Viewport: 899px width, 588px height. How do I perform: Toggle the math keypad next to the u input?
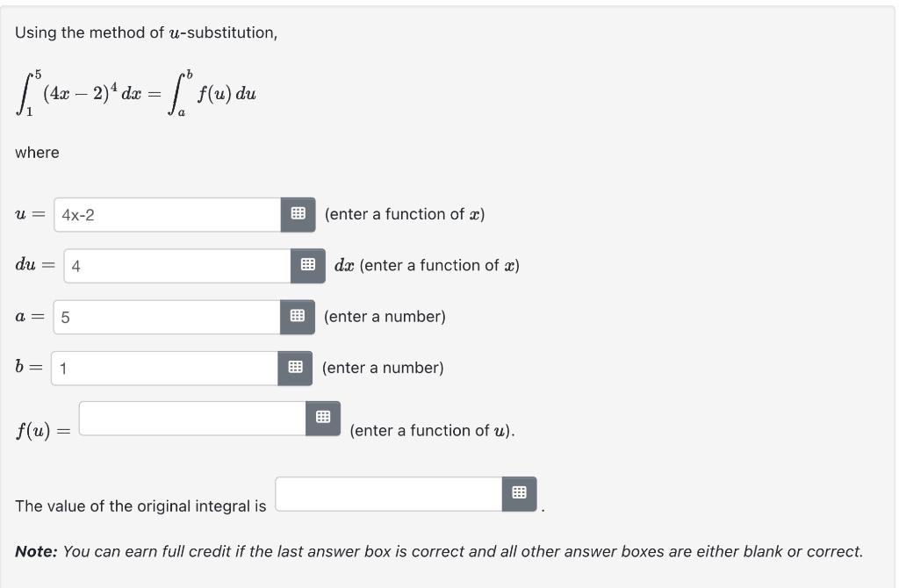(298, 214)
